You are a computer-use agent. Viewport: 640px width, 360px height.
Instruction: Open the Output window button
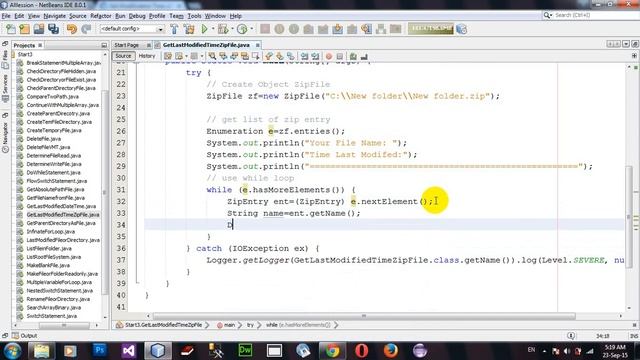[24, 336]
